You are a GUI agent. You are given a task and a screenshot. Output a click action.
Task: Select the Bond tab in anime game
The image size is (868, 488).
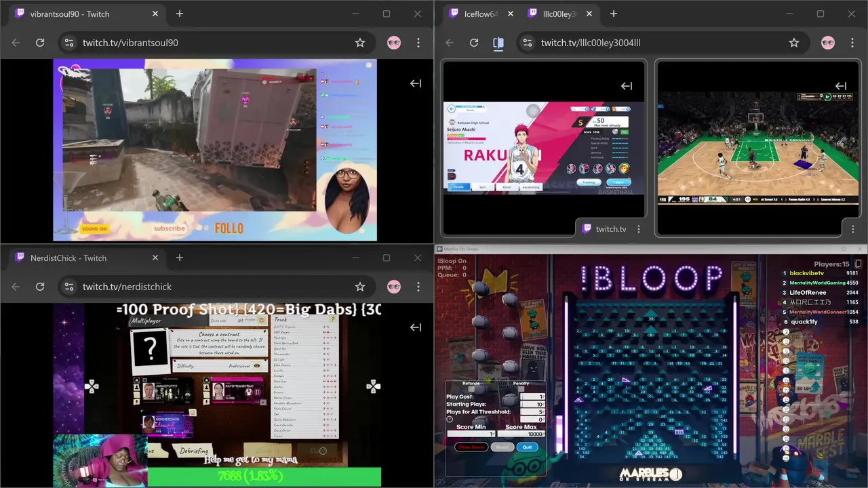[x=507, y=187]
